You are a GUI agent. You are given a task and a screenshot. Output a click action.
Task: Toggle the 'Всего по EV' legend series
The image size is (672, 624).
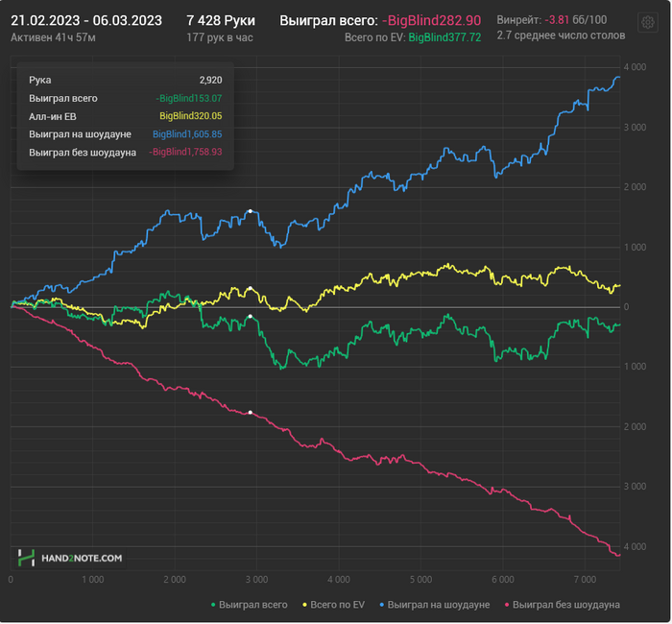click(x=334, y=605)
